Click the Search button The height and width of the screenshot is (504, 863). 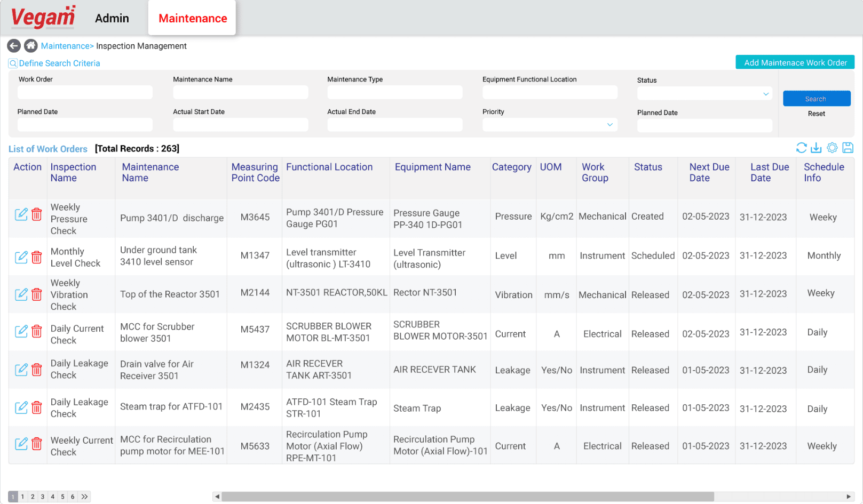[816, 98]
